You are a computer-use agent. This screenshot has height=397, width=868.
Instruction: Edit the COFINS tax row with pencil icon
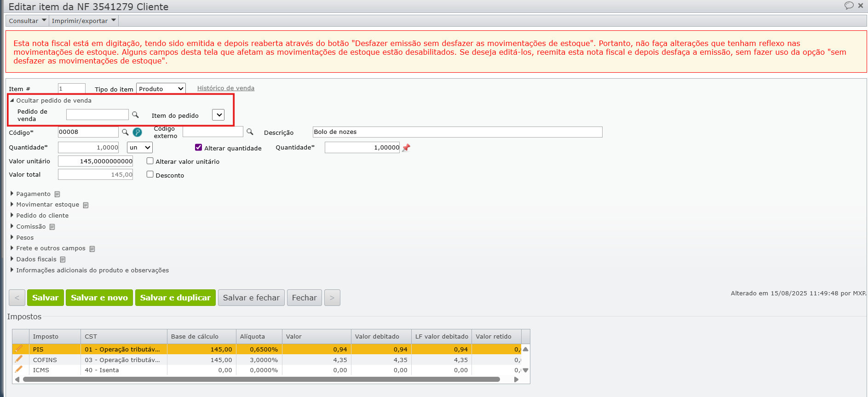(19, 359)
